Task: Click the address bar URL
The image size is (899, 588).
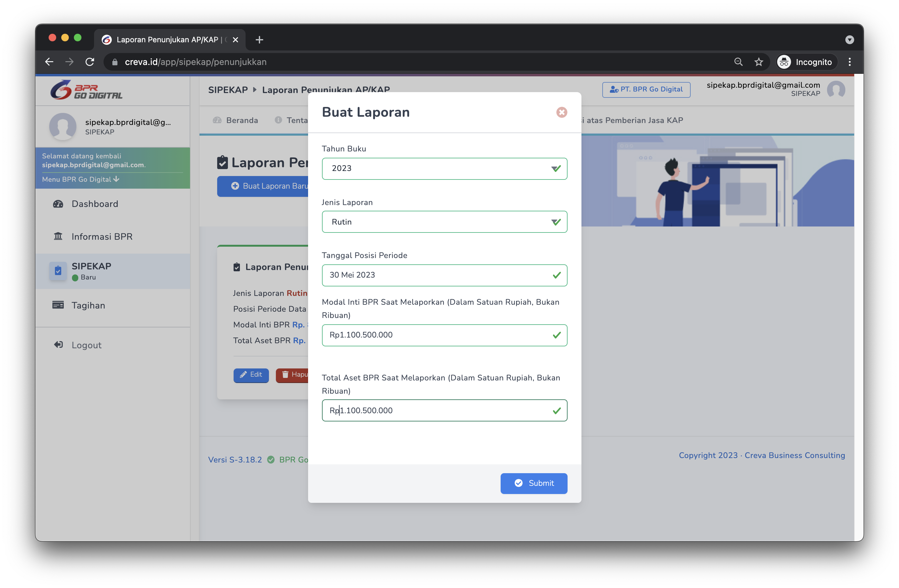Action: pos(195,62)
